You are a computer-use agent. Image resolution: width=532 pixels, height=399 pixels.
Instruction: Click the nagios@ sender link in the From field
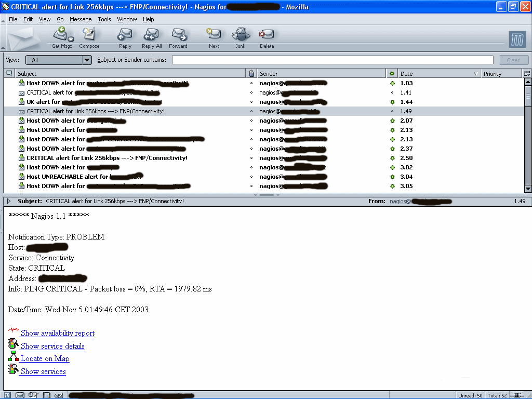(x=421, y=201)
